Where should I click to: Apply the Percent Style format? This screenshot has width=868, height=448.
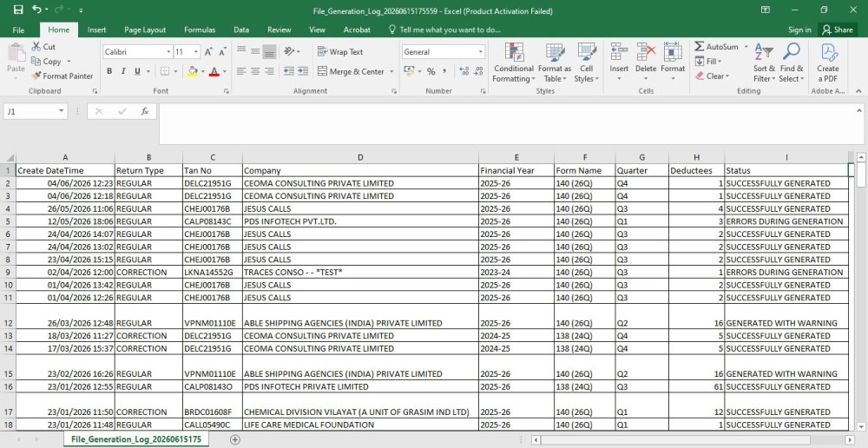tap(431, 71)
